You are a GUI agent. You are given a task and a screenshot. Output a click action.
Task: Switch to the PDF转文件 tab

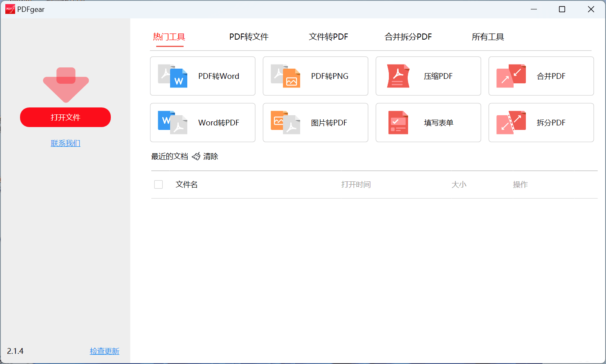point(248,37)
